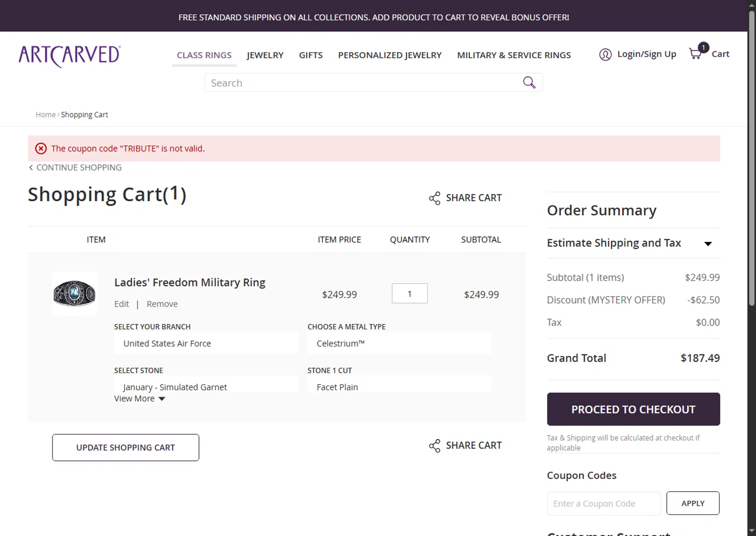Screen dimensions: 756x536
Task: Click the Tax $0.00 value
Action: (708, 323)
